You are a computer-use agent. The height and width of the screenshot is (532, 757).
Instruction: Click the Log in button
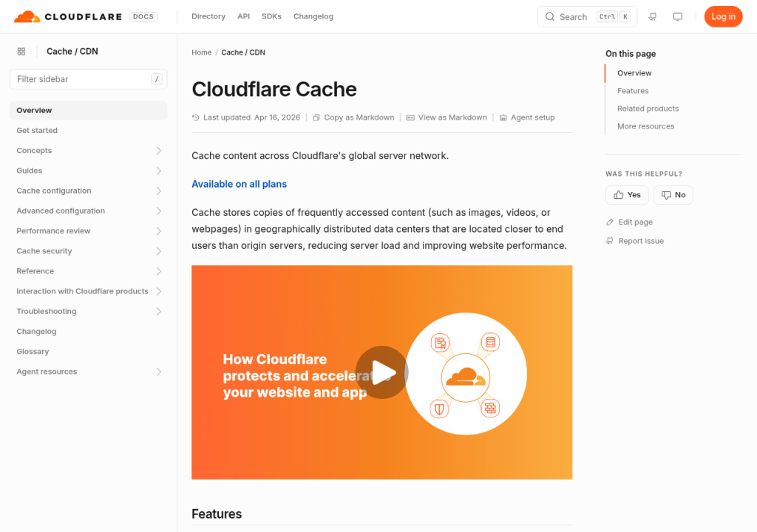click(723, 16)
